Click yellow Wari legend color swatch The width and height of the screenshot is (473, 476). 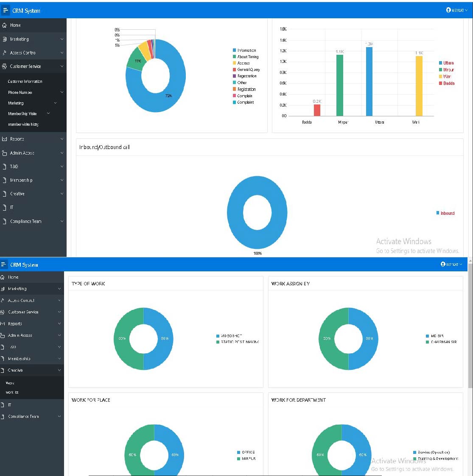441,76
